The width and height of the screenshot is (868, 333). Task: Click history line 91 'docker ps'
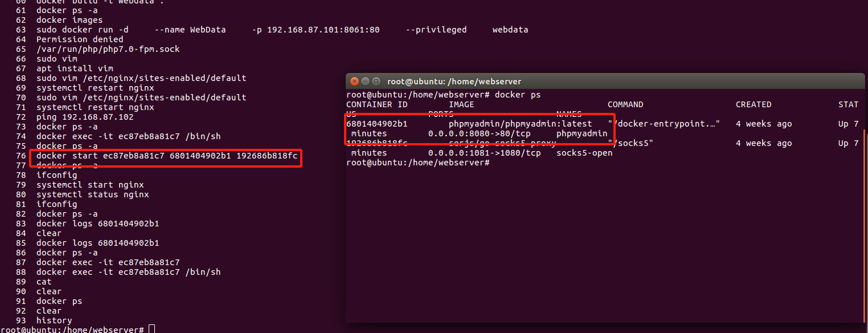[x=59, y=301]
